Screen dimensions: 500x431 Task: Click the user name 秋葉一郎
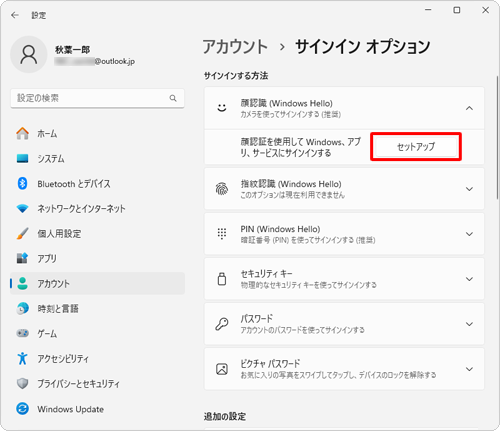point(73,50)
